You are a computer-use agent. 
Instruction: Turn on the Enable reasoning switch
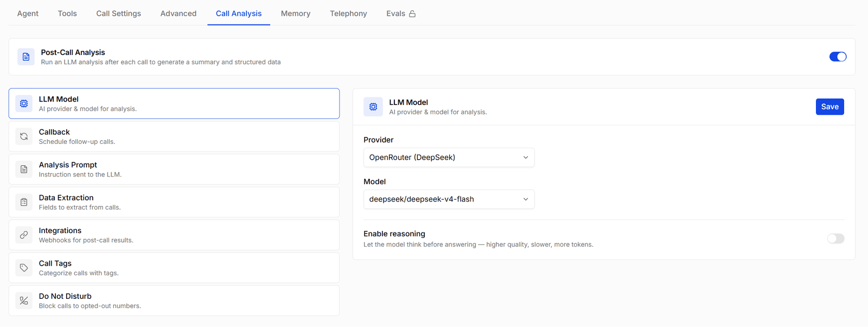(835, 238)
